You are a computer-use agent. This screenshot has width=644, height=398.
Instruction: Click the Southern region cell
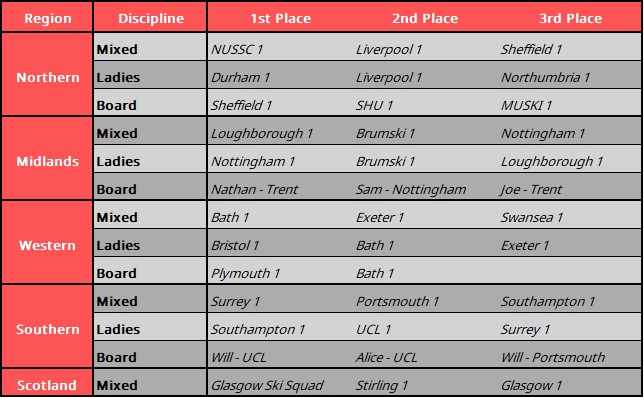(x=47, y=329)
